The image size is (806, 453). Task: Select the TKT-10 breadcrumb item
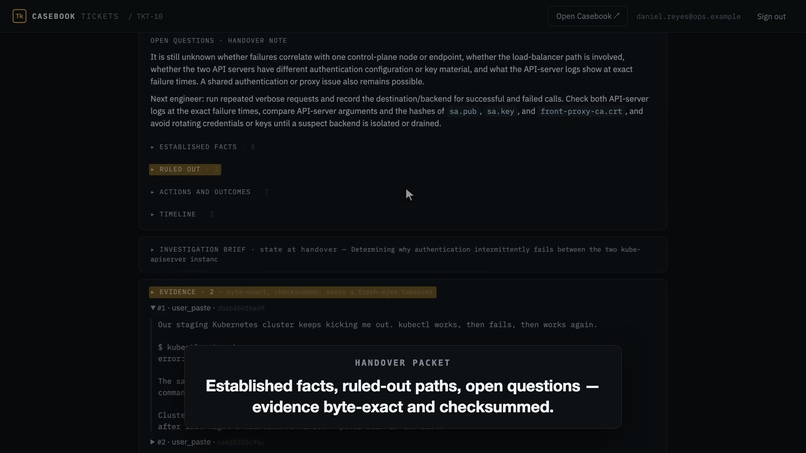(150, 16)
